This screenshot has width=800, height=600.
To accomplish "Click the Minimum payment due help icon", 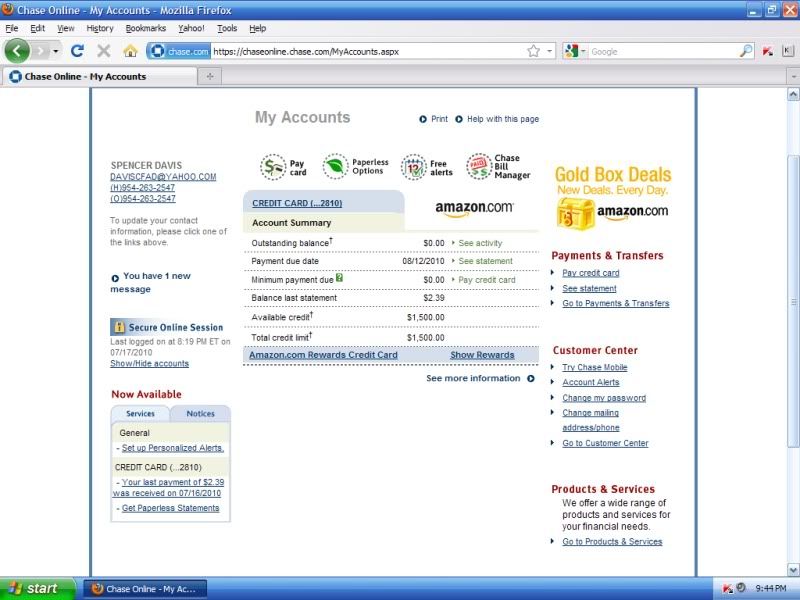I will click(x=339, y=278).
